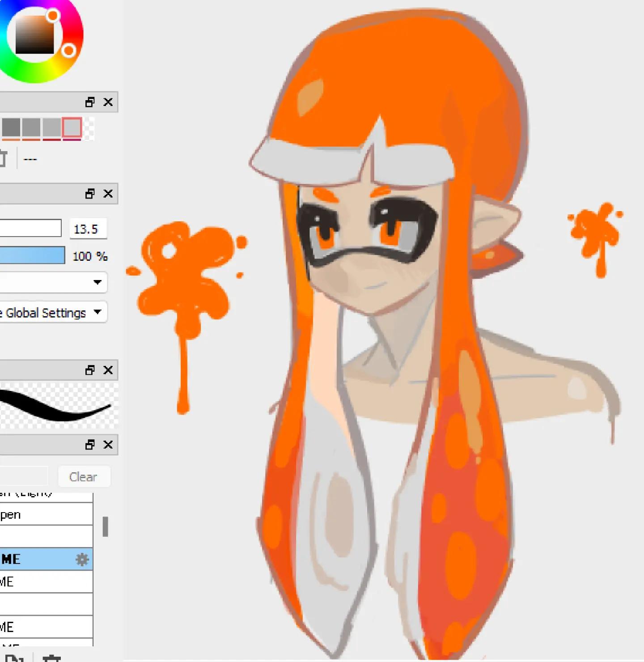
Task: Adjust the blue opacity slider
Action: [x=32, y=255]
